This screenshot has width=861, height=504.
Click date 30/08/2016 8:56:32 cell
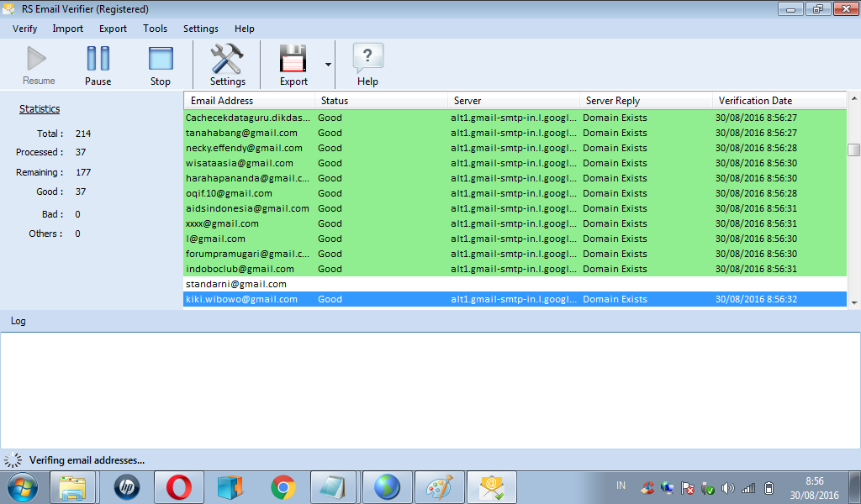756,299
